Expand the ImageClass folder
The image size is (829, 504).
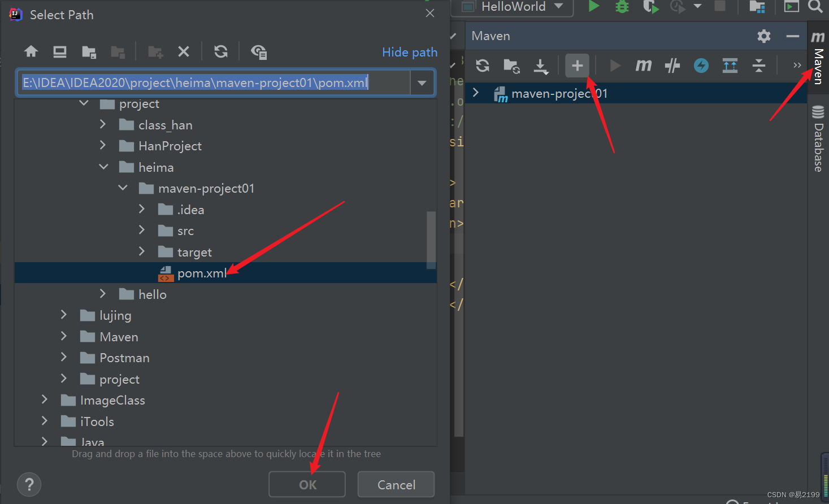click(x=45, y=400)
